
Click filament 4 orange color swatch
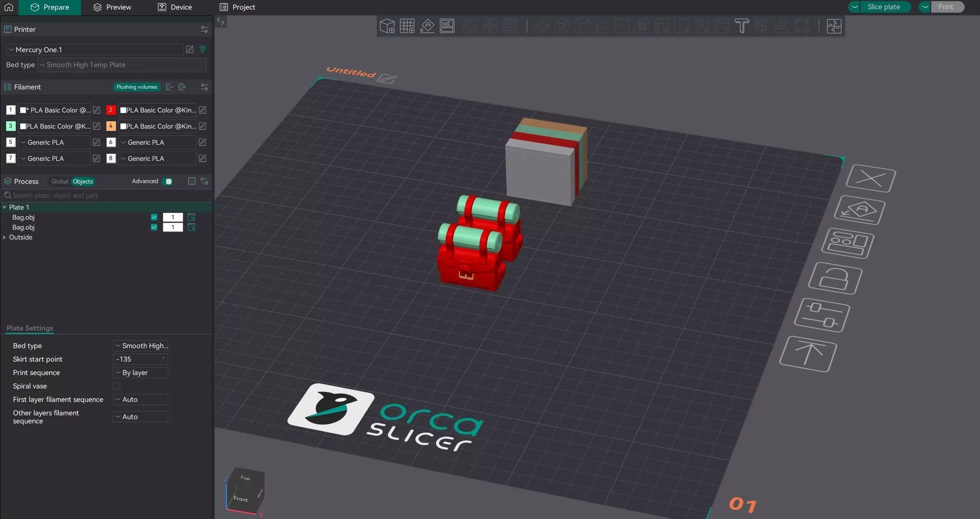(x=111, y=126)
